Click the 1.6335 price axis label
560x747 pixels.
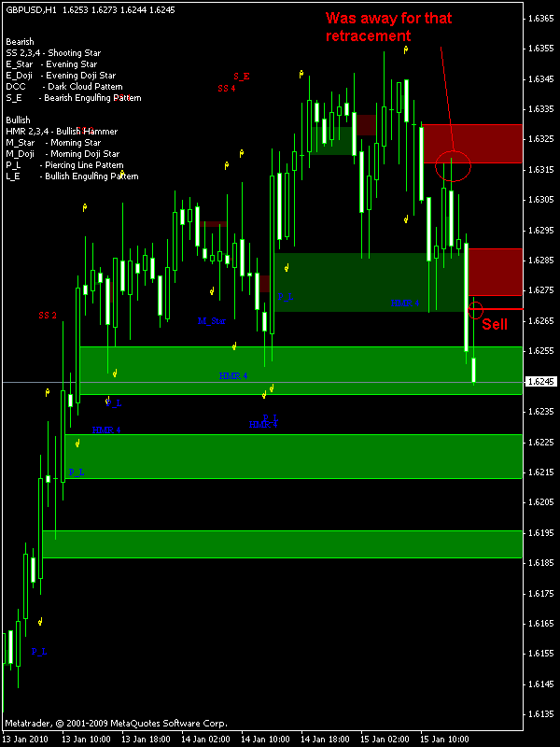(x=541, y=109)
